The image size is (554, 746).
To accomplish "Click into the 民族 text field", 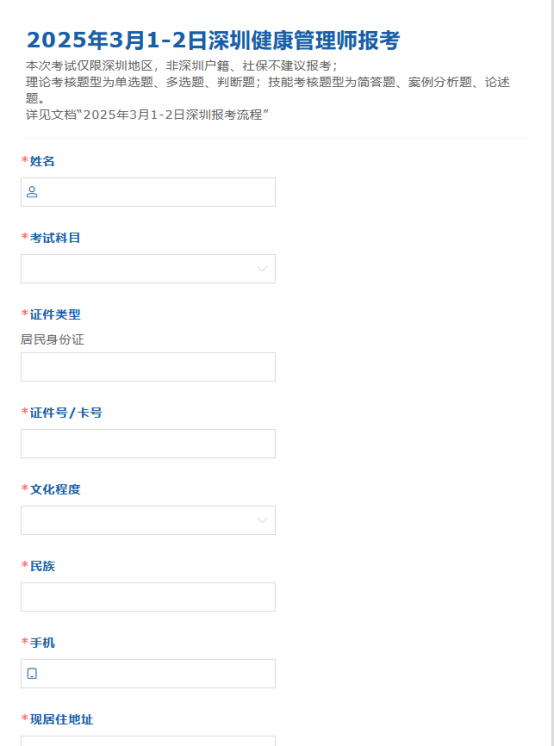I will (x=148, y=597).
